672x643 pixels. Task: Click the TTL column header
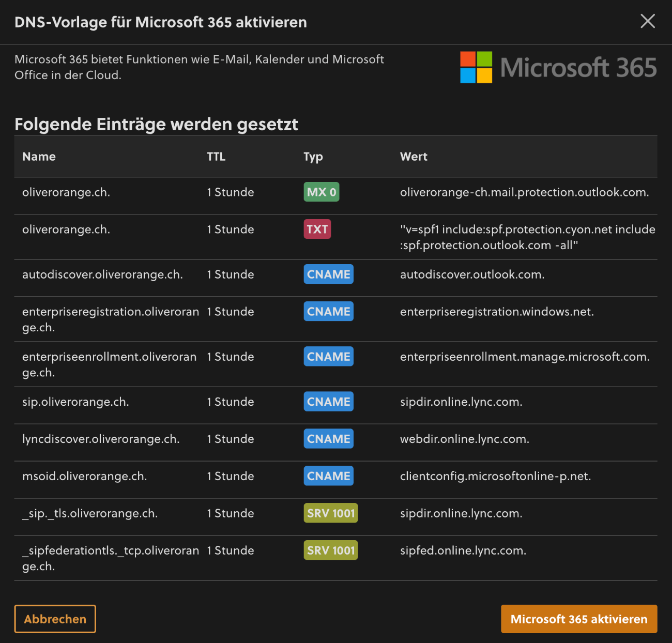click(216, 157)
